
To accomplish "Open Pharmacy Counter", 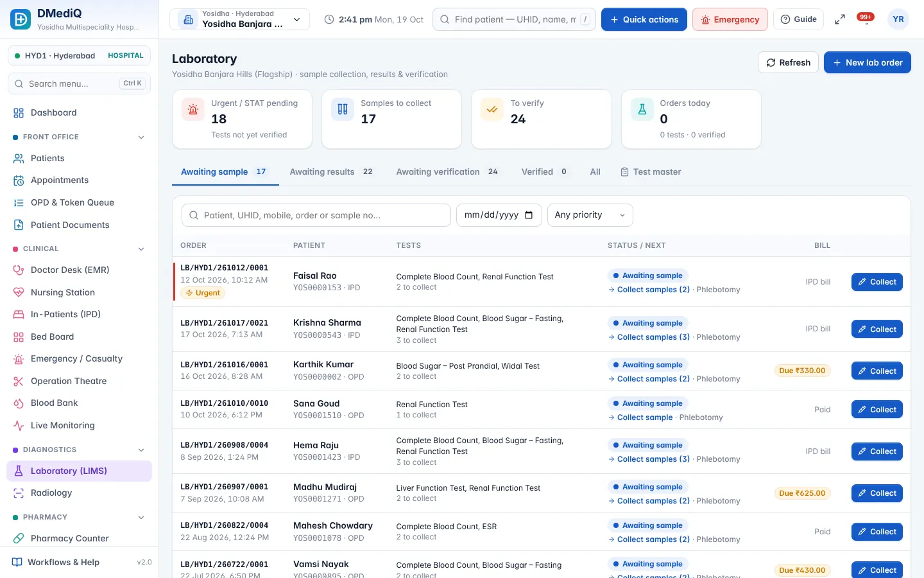I will pos(79,538).
